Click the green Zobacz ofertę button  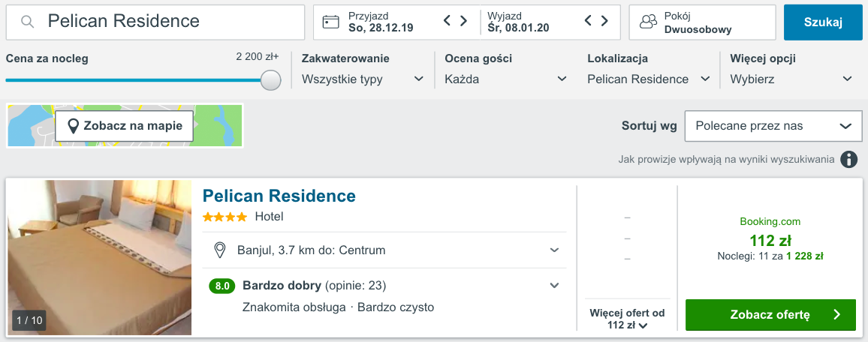(770, 315)
